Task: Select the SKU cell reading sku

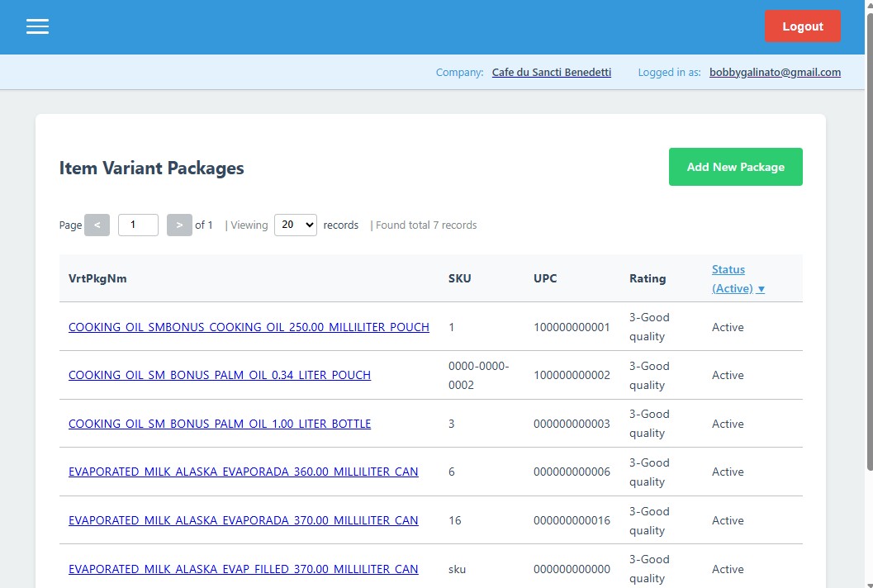Action: coord(457,569)
